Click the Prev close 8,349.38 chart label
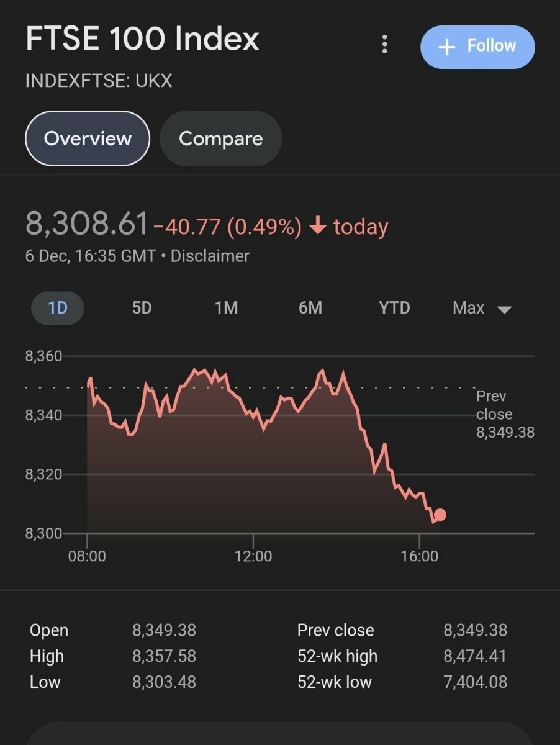The width and height of the screenshot is (560, 745). (505, 414)
